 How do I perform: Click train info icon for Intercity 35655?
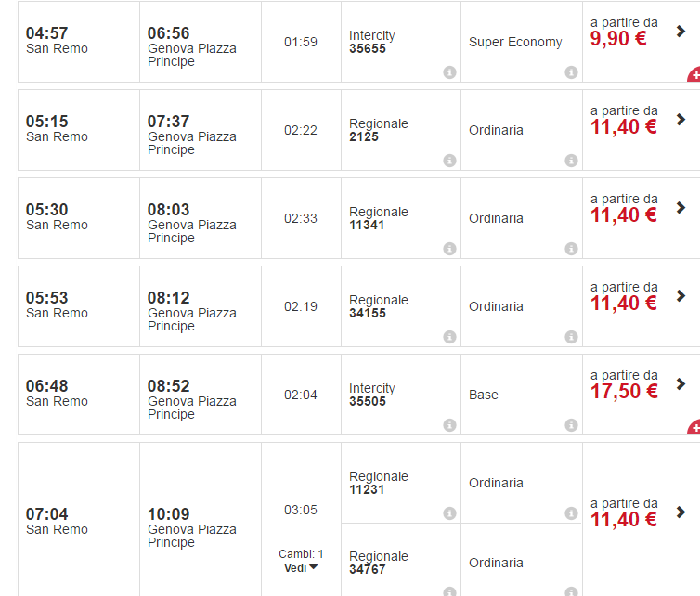click(x=449, y=72)
